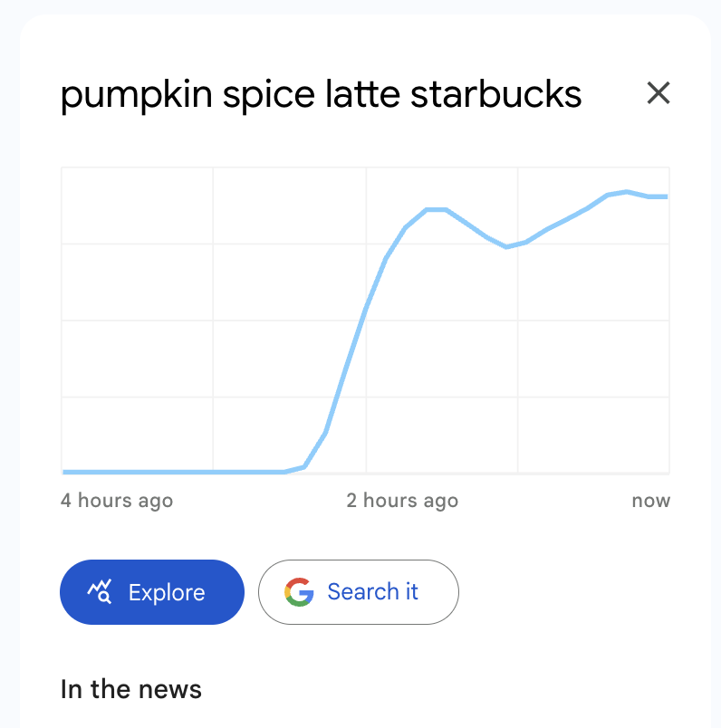This screenshot has width=721, height=728.
Task: Click the In the news heading
Action: pyautogui.click(x=131, y=689)
